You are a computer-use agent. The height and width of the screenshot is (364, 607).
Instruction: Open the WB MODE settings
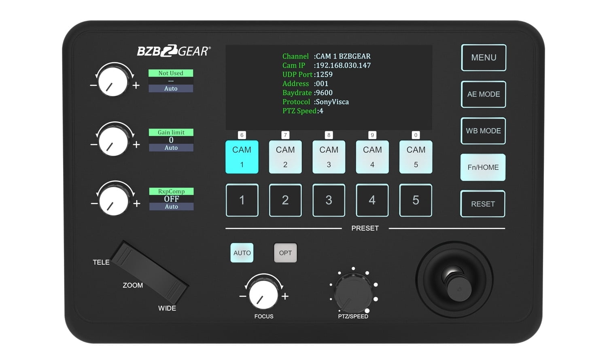click(x=483, y=131)
